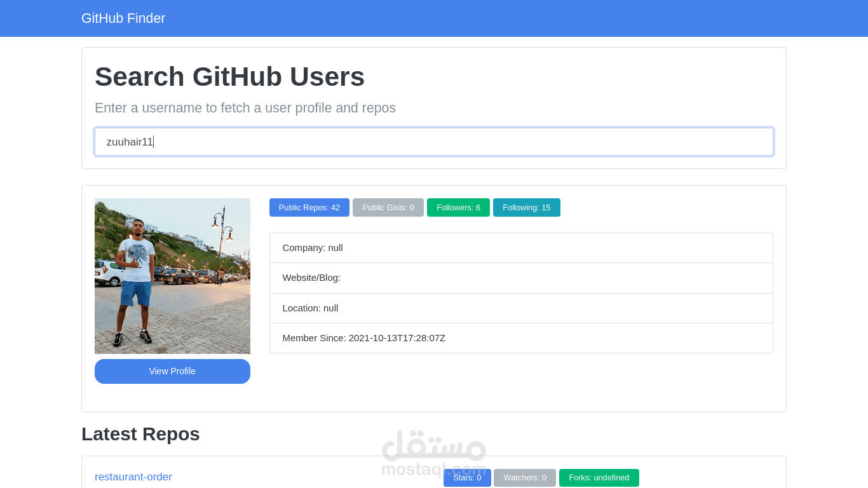
Task: Click the user's profile avatar photo
Action: (172, 276)
